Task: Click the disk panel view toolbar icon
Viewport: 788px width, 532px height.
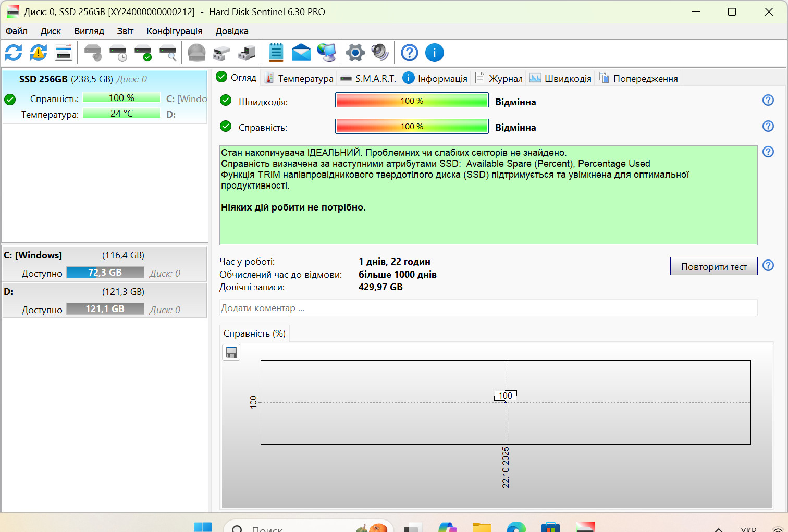Action: point(64,53)
